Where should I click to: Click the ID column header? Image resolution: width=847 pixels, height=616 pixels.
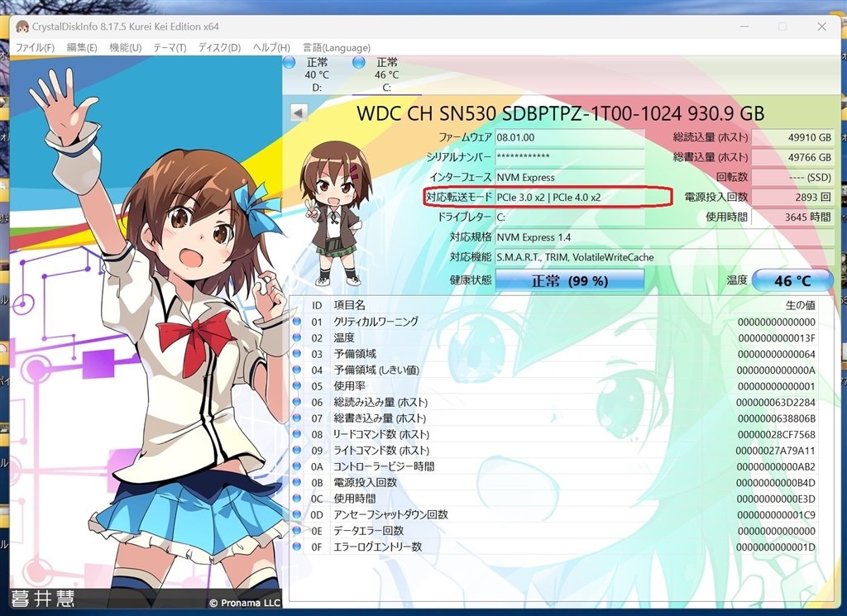point(317,306)
